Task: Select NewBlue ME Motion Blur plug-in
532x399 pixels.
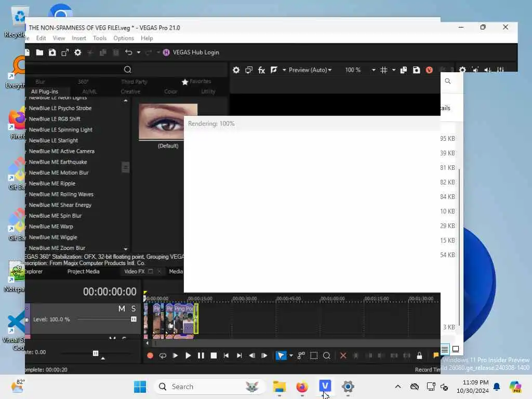Action: point(59,172)
